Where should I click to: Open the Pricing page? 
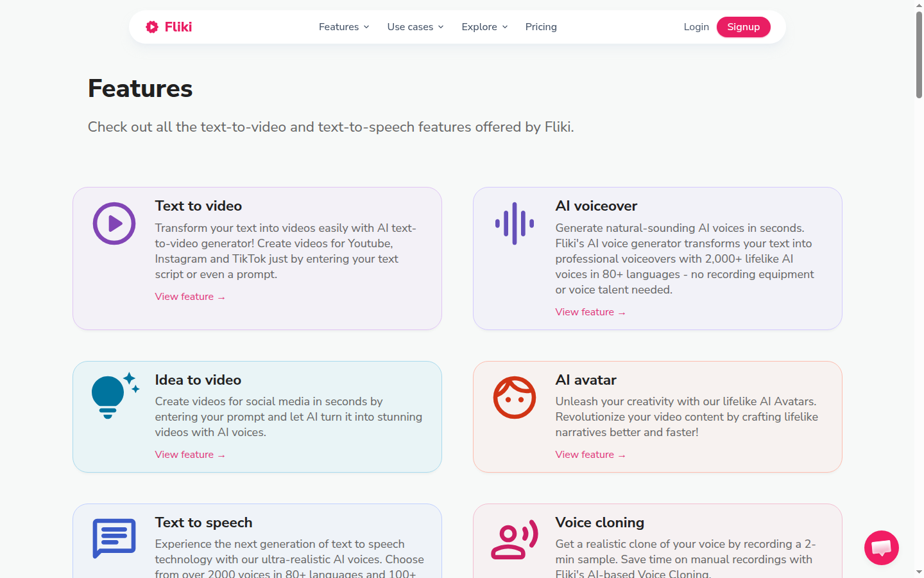coord(541,27)
